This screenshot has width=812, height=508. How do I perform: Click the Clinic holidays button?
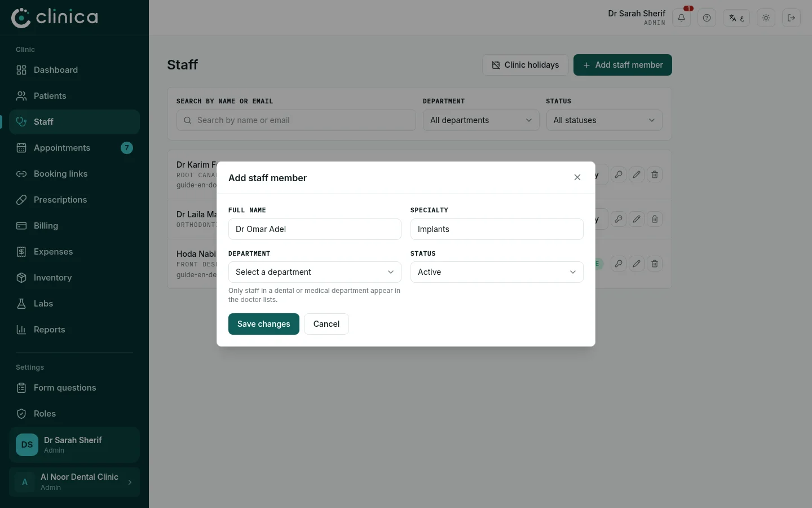click(x=526, y=65)
